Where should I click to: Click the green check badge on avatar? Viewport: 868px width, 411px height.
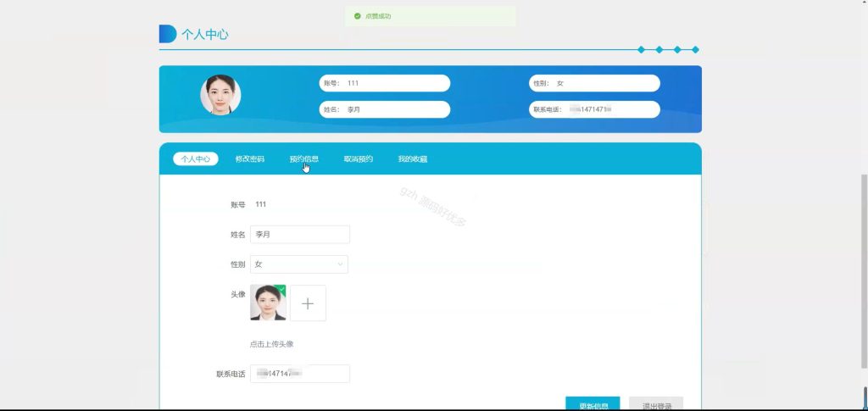tap(281, 289)
